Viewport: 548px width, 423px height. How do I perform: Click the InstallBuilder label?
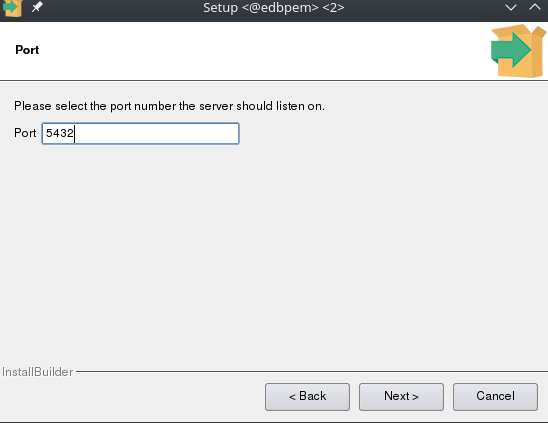[x=38, y=372]
